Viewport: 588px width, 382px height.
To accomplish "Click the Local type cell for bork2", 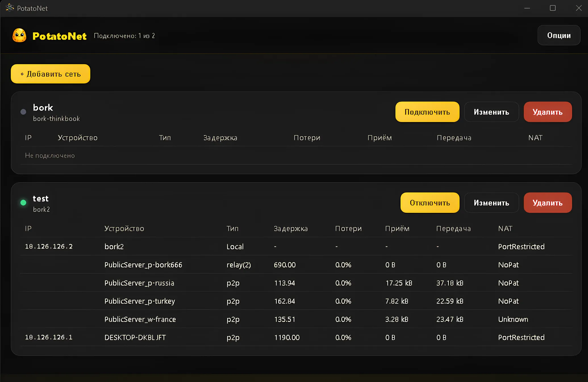I will tap(235, 247).
